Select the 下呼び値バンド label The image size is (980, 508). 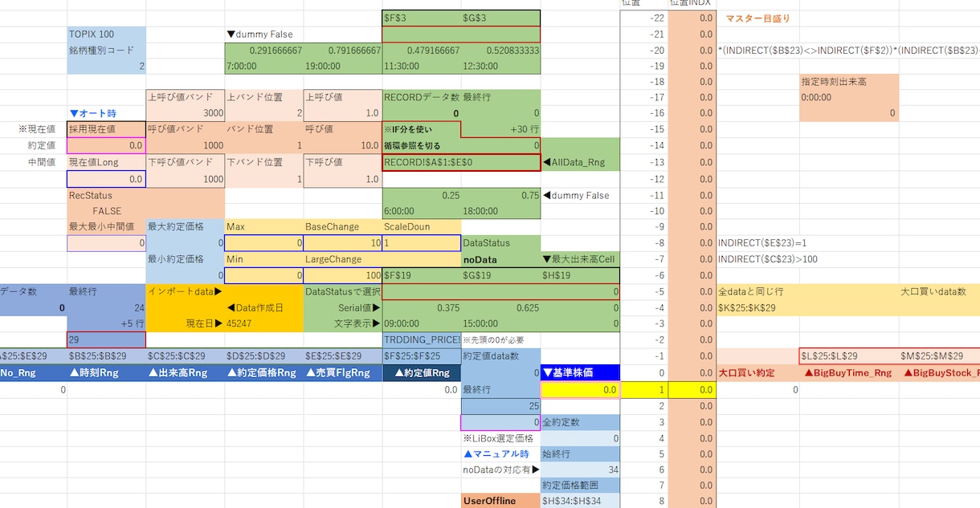point(185,162)
